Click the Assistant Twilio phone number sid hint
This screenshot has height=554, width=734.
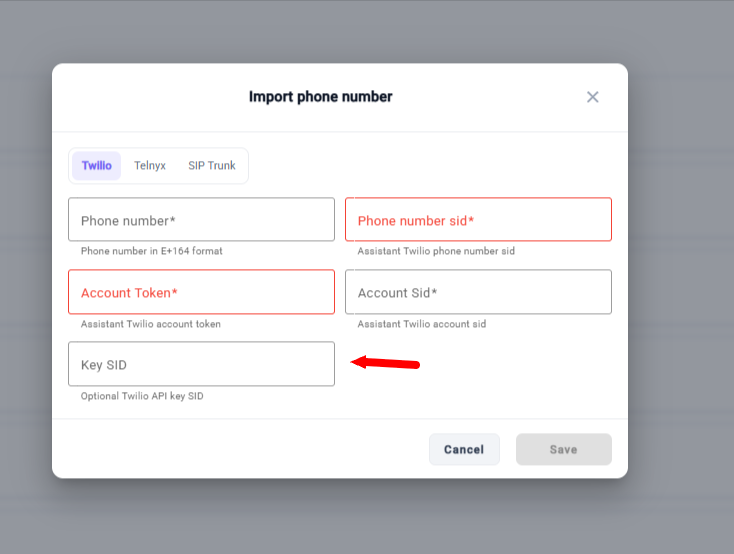click(436, 251)
